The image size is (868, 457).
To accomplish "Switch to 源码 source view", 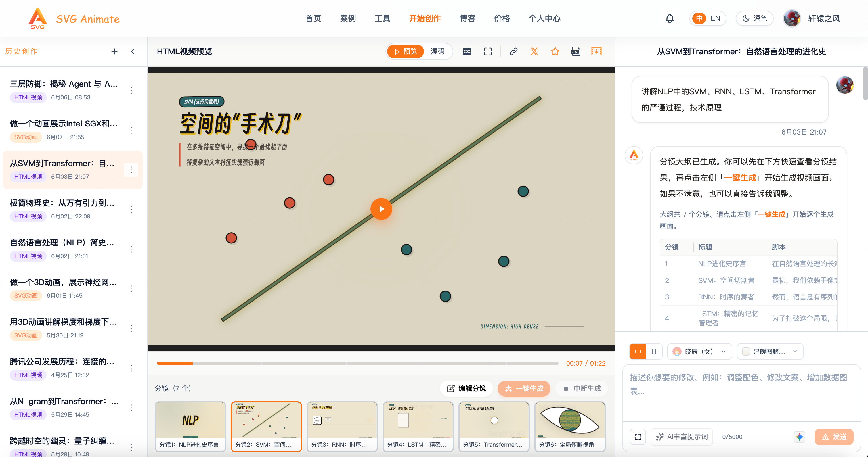I will [437, 51].
